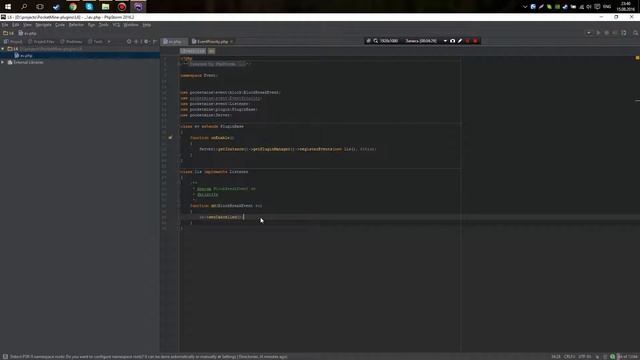
Task: Hide the Project panel
Action: coord(155,42)
